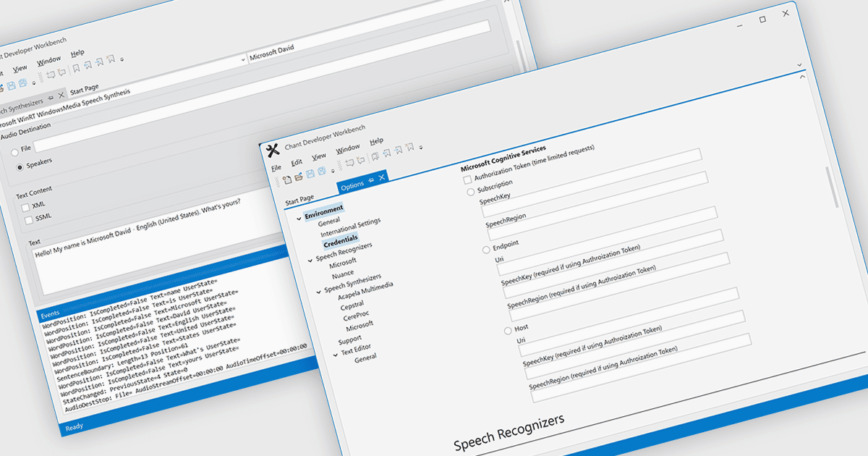Clear bookmarks icon in back window toolbar
This screenshot has height=456, width=868.
point(111,60)
